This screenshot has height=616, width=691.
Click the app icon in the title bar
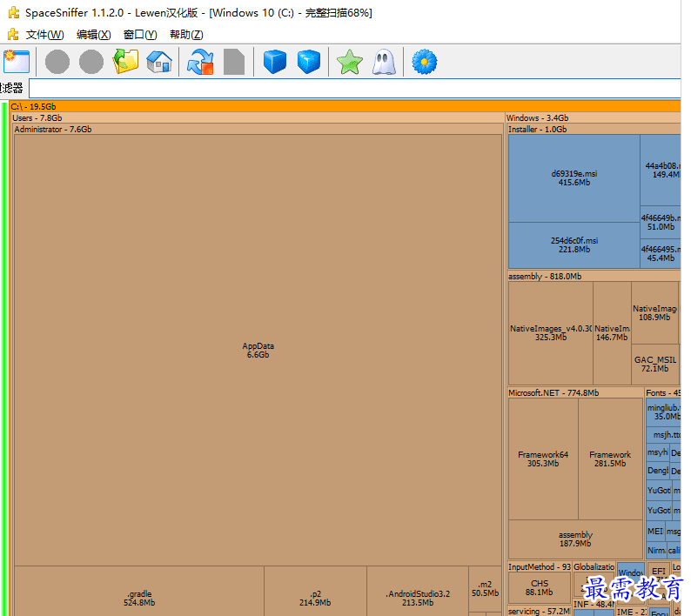coord(14,12)
